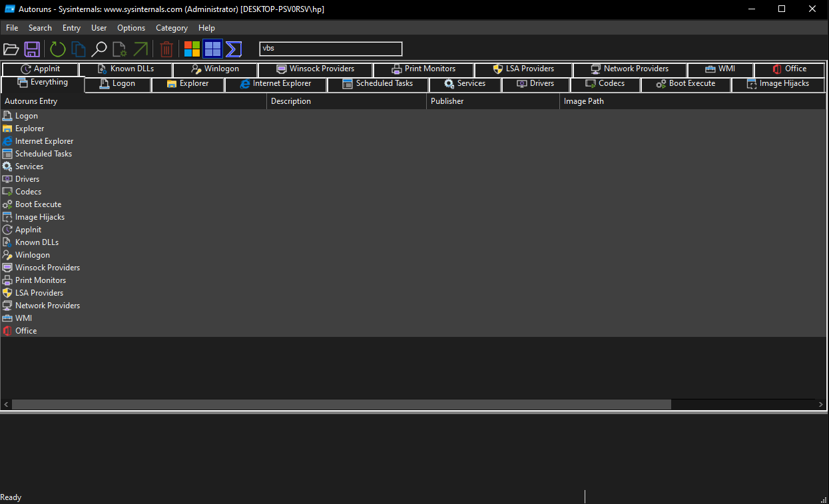Viewport: 829px width, 504px height.
Task: Click the horizontal scrollbar left arrow
Action: point(6,404)
